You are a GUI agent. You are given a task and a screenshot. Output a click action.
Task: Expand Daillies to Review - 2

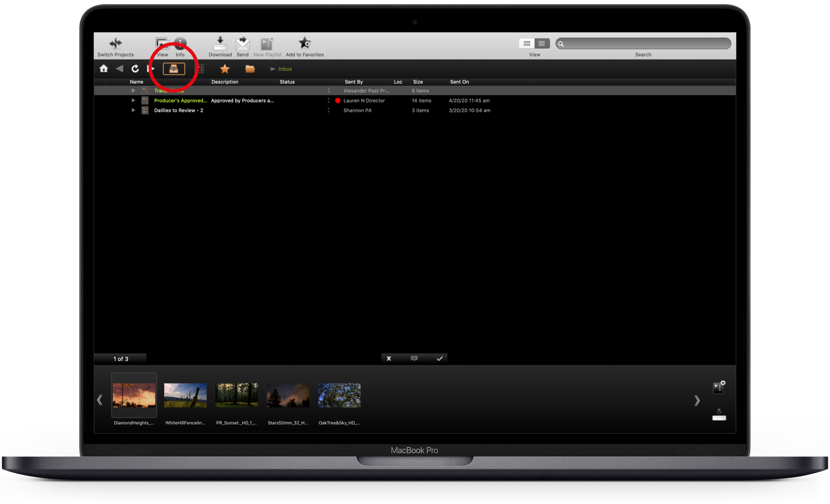point(133,110)
